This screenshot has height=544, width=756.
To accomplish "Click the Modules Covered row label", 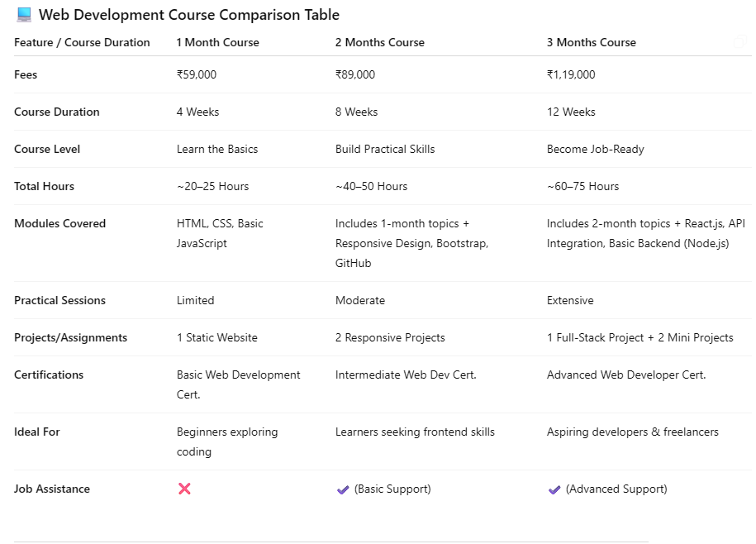I will (x=59, y=223).
